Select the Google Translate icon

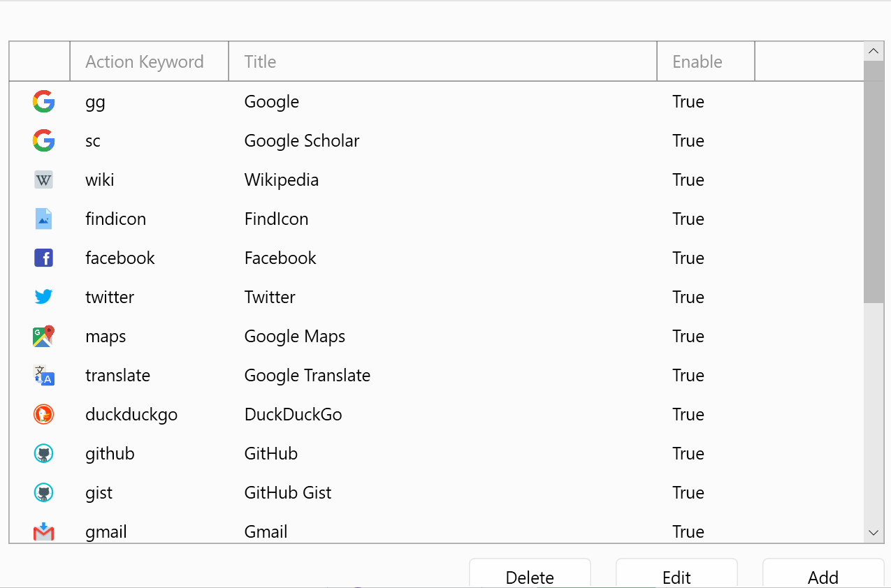(x=43, y=375)
